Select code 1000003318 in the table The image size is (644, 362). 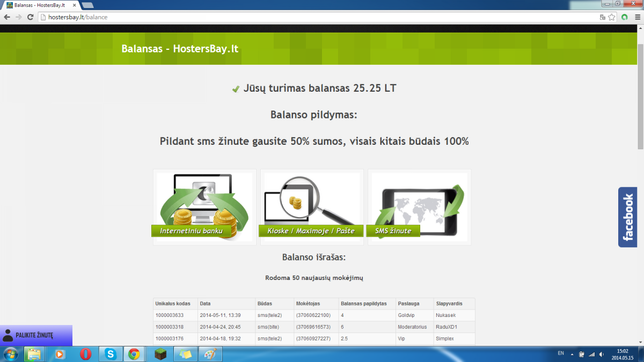(x=170, y=327)
